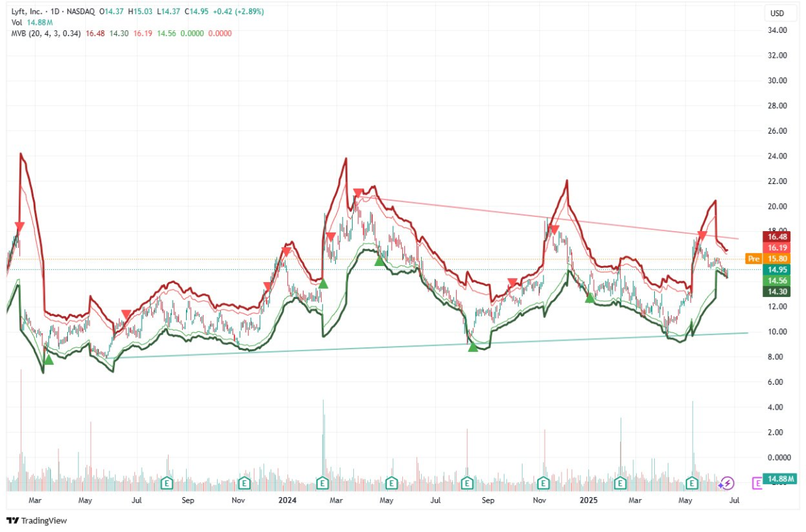Click the dark red 16.48 price label

tap(777, 236)
